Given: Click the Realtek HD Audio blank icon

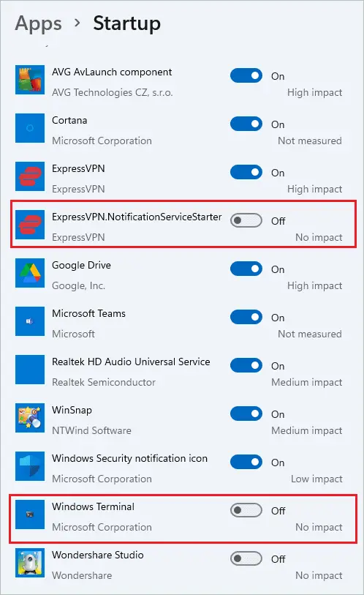Looking at the screenshot, I should (x=30, y=370).
